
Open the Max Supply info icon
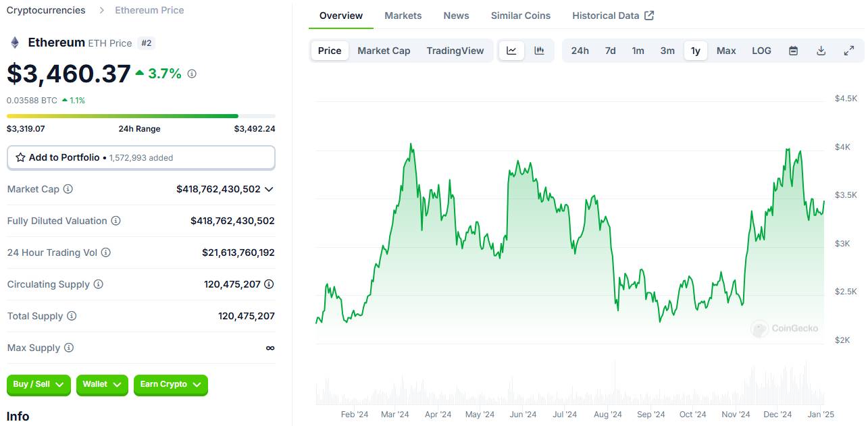(x=69, y=348)
